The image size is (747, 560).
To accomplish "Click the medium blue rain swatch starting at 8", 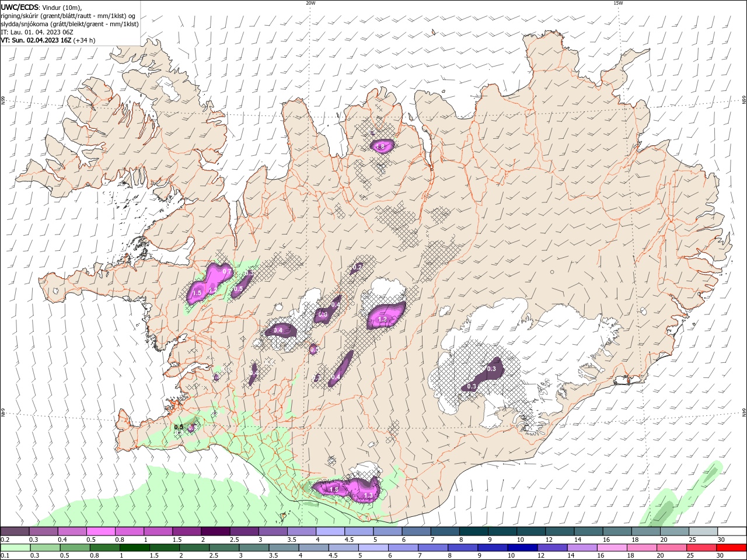I will 462,548.
